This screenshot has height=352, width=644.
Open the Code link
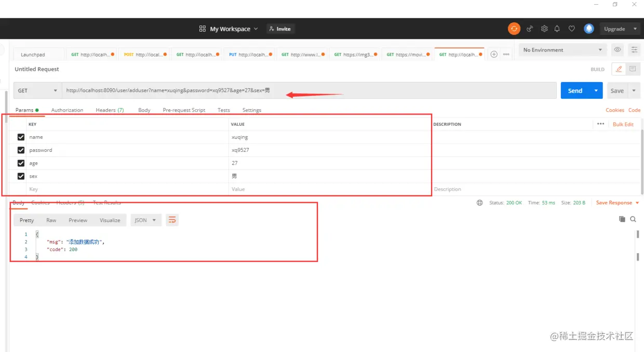click(x=634, y=110)
